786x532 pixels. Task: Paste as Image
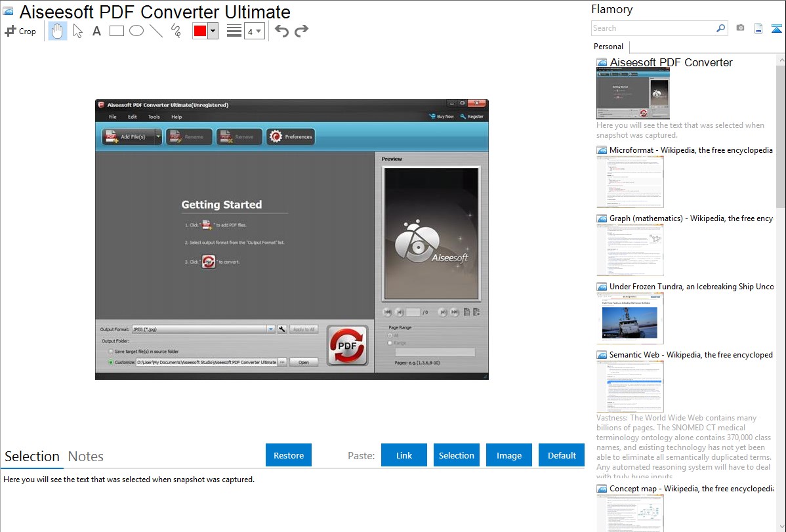509,455
